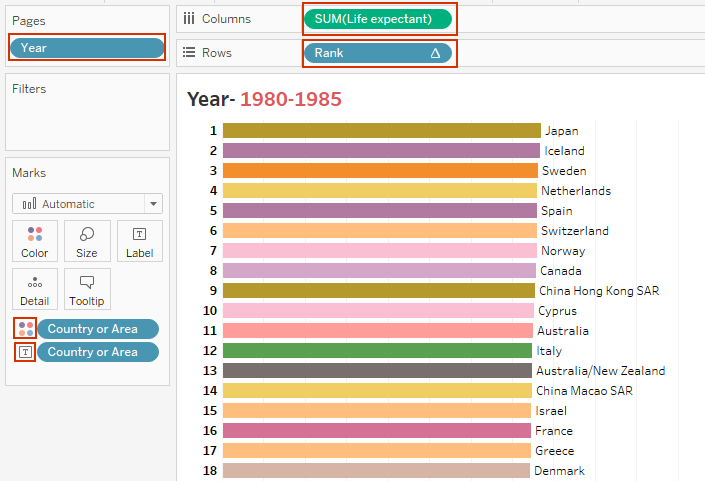Select the Country or Area color pill

click(x=98, y=329)
